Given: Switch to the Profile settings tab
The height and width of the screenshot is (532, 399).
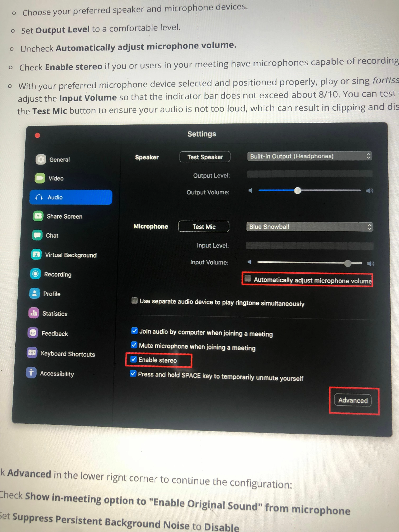Looking at the screenshot, I should 45,293.
